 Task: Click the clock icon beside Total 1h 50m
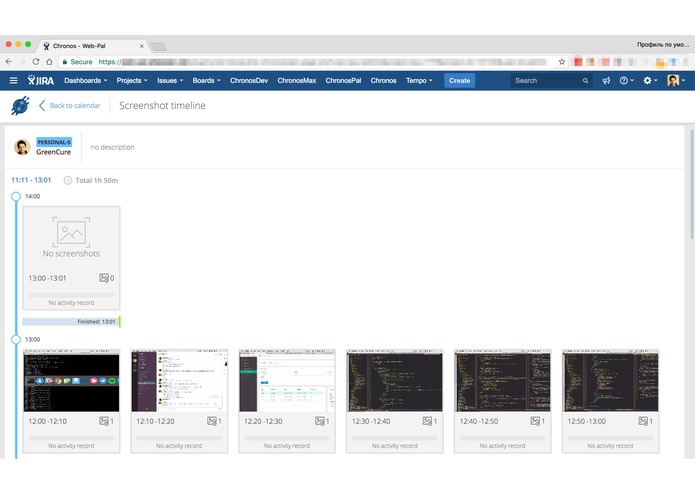point(68,180)
